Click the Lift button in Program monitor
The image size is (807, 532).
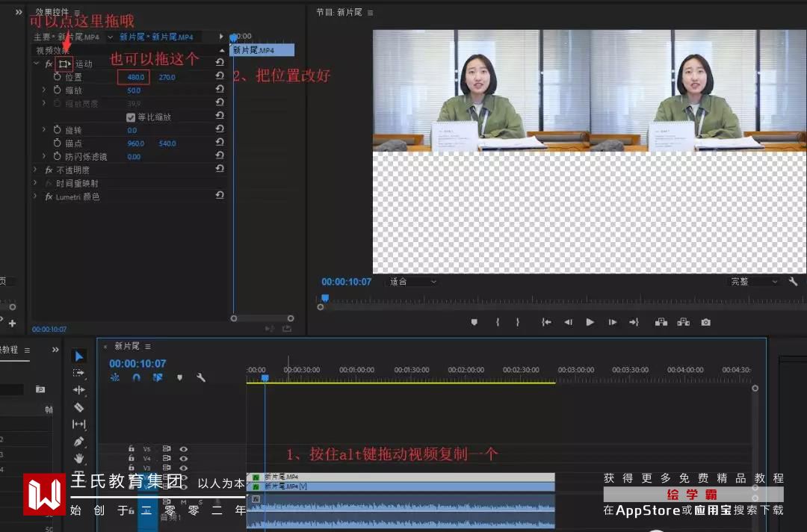(661, 322)
